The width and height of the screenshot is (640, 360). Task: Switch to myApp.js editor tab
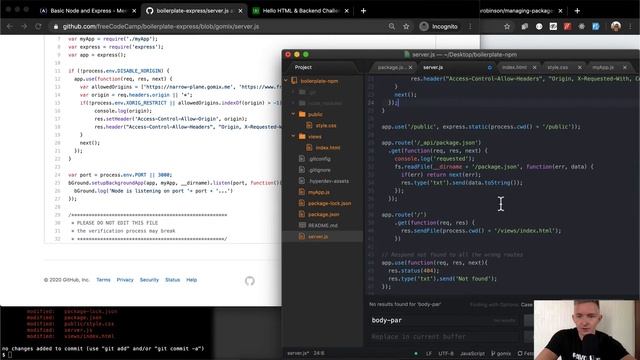tap(603, 67)
